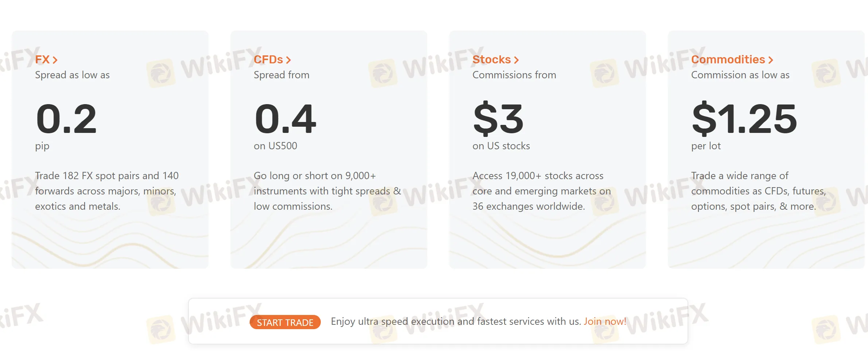
Task: Click the "Go long or short" description
Action: click(327, 191)
